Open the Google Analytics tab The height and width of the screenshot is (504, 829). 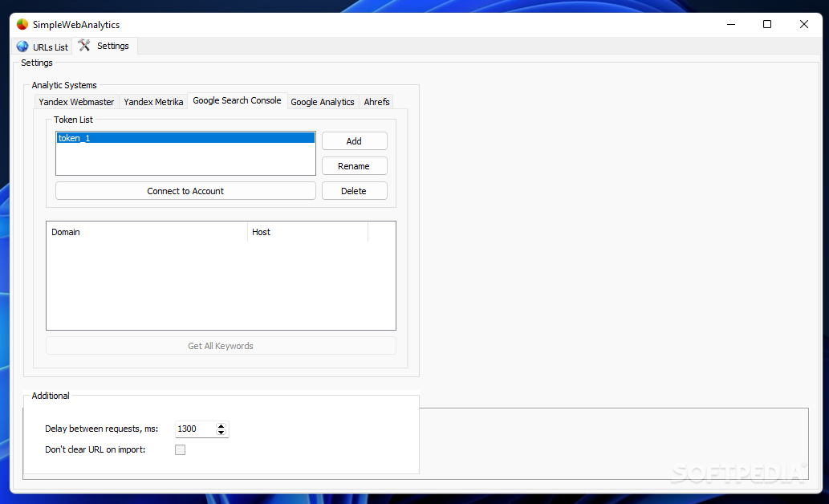[x=323, y=102]
